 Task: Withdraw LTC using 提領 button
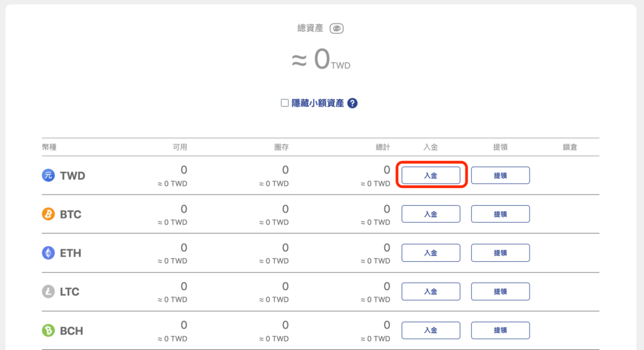tap(500, 291)
